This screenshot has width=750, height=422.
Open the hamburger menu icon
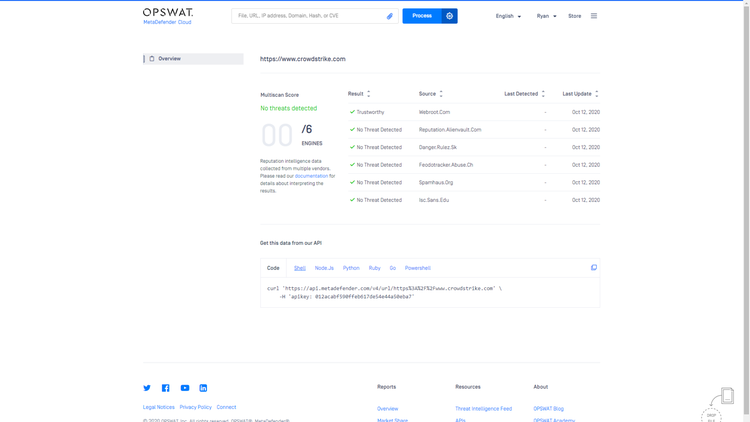pyautogui.click(x=594, y=16)
